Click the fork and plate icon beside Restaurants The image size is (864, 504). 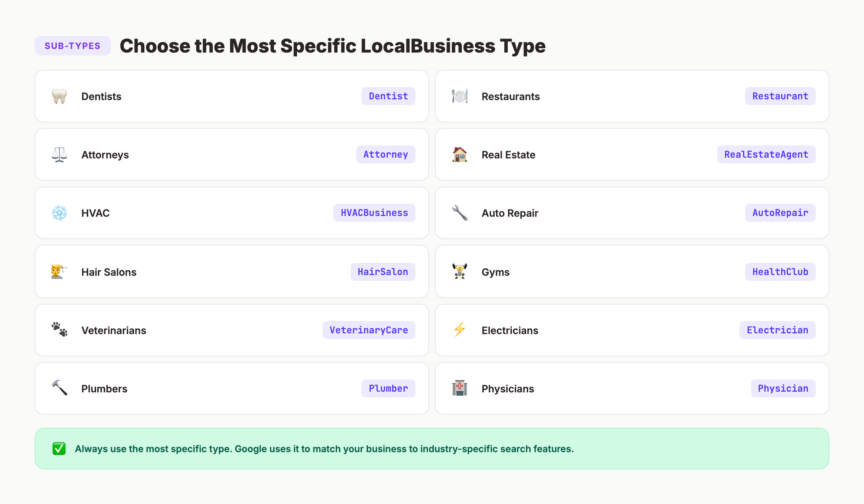pos(459,96)
